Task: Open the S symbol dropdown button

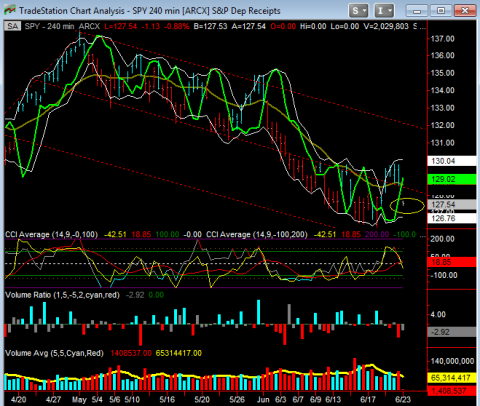Action: point(358,11)
